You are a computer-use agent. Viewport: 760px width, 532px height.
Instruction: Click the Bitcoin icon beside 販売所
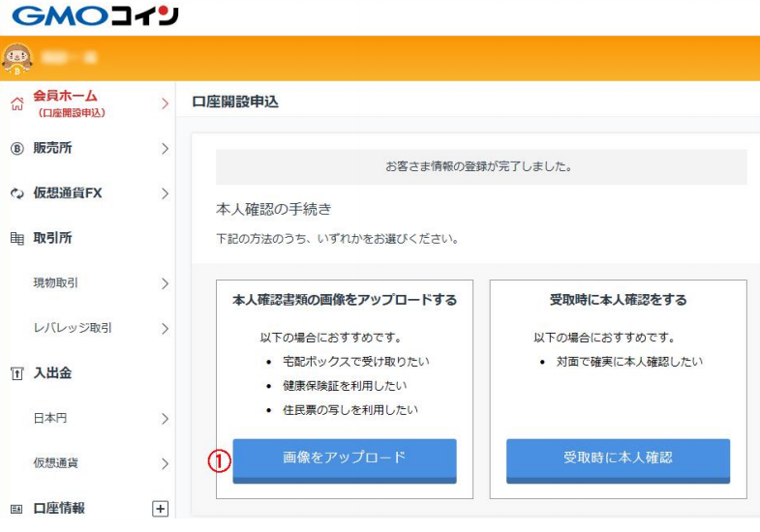coord(15,149)
